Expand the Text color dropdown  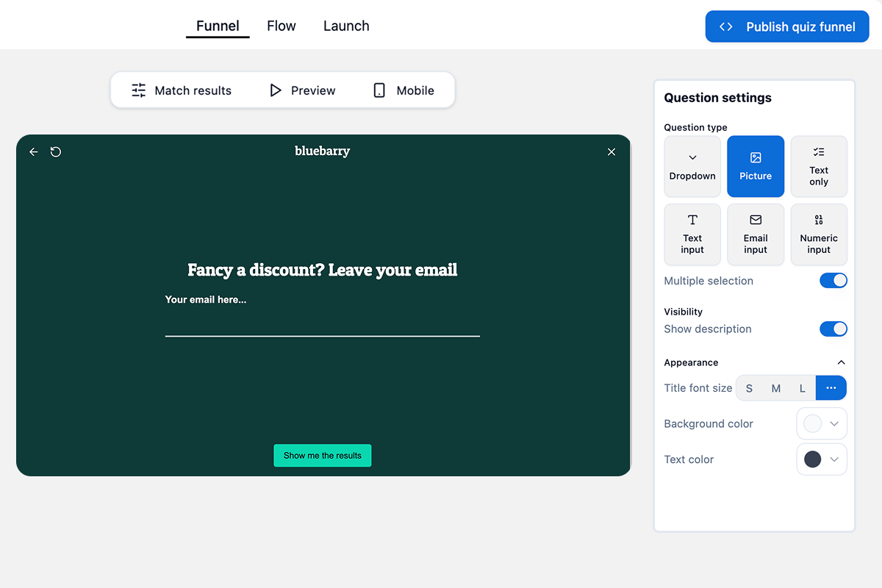point(821,459)
